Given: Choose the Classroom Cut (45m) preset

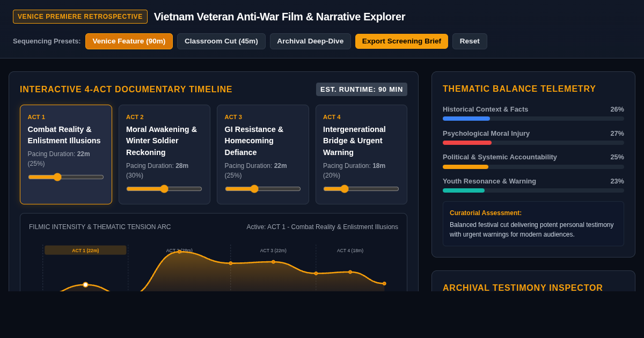Looking at the screenshot, I should pos(221,41).
